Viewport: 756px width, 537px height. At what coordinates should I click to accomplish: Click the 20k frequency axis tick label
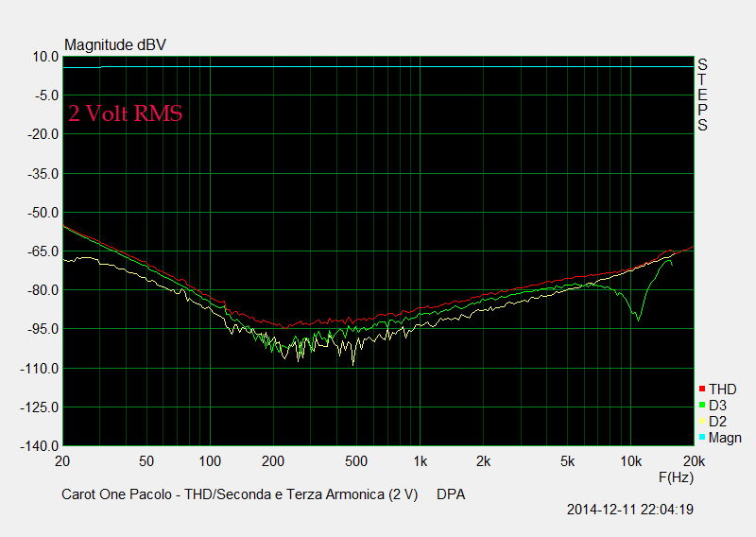tap(693, 461)
